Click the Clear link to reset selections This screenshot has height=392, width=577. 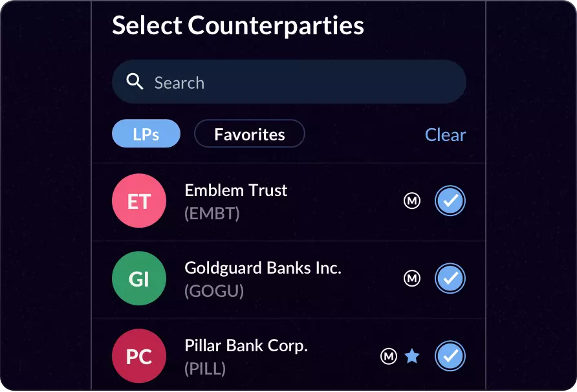tap(445, 135)
